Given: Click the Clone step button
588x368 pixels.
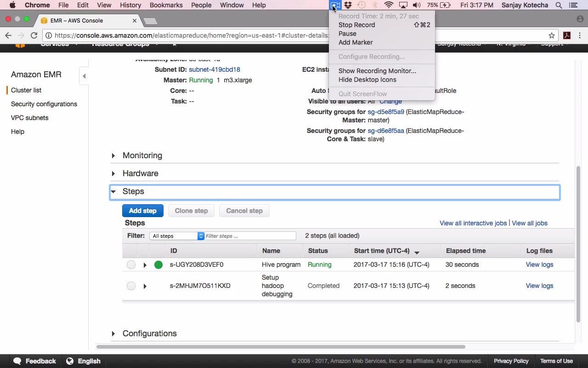Looking at the screenshot, I should point(191,211).
